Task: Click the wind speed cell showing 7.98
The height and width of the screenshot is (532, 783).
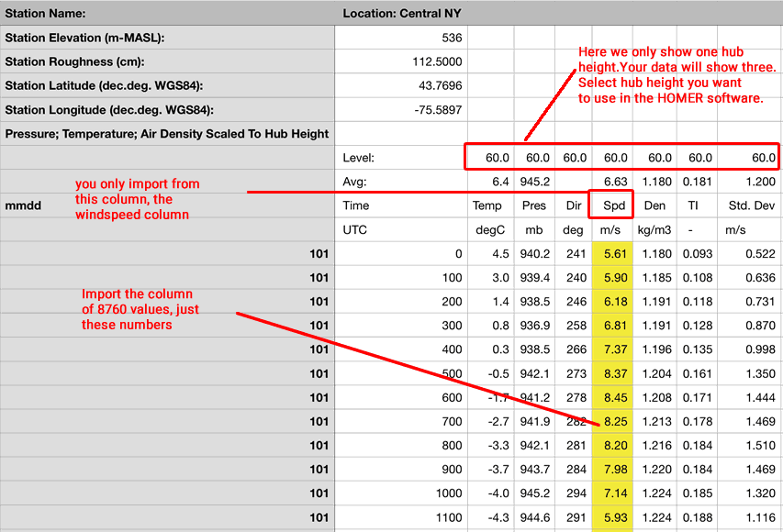Action: click(615, 470)
